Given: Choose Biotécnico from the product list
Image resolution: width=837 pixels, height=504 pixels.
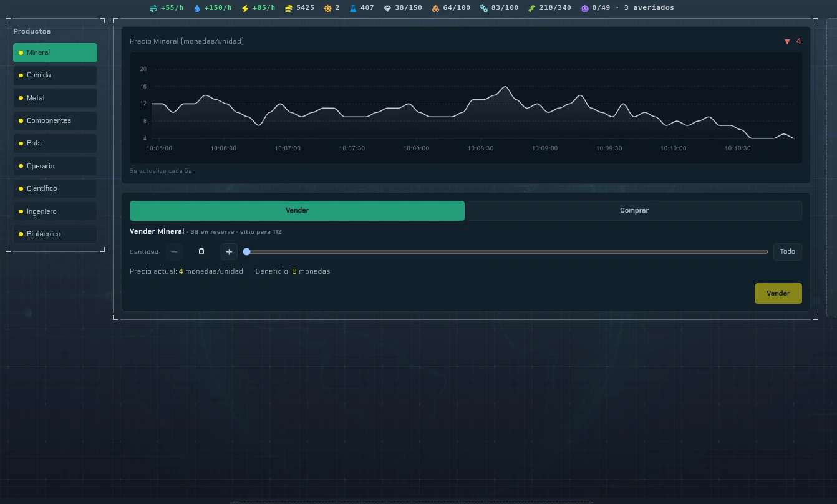Looking at the screenshot, I should (55, 234).
